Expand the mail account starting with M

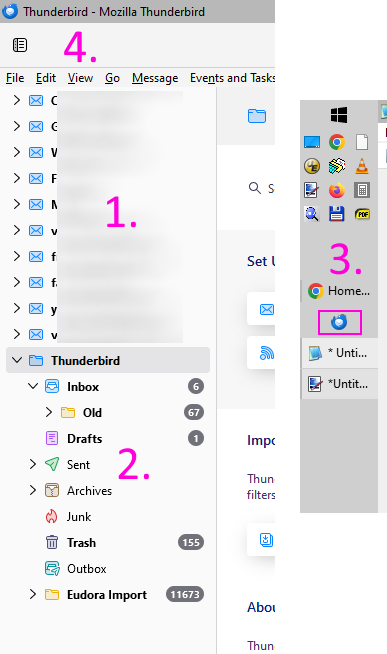coord(17,204)
